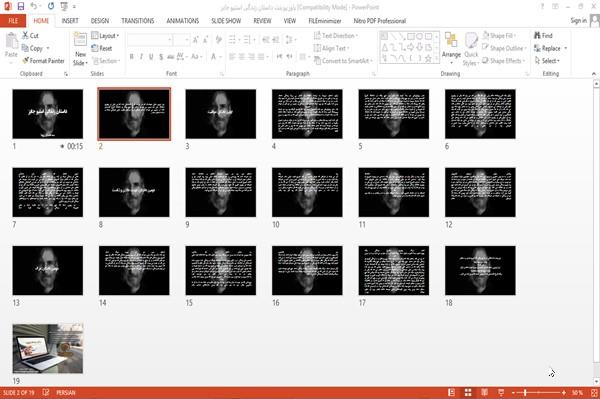
Task: Zoom in with plus button
Action: (x=564, y=392)
